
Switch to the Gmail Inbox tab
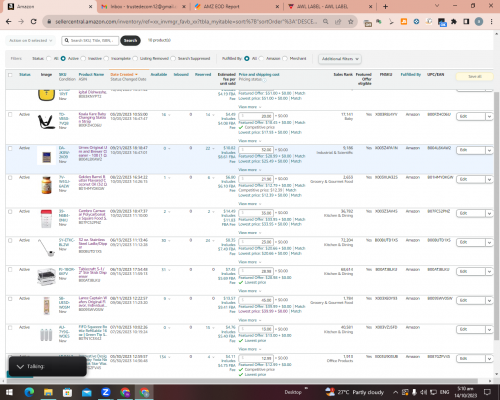(143, 7)
